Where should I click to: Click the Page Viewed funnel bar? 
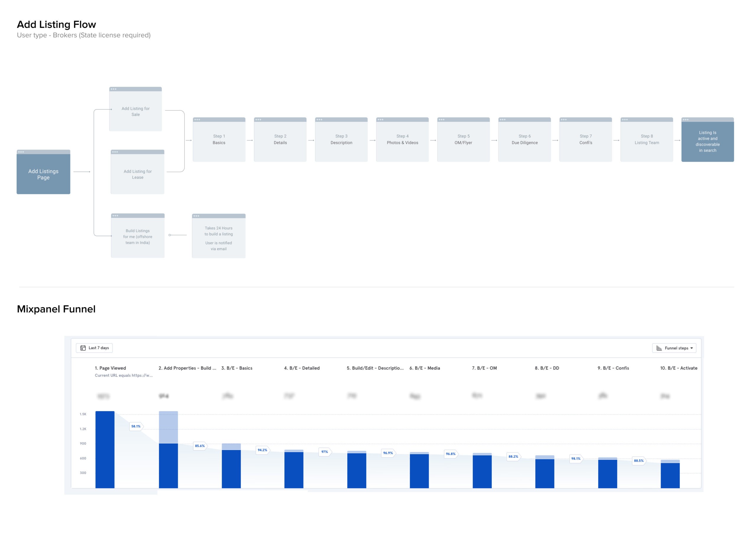pyautogui.click(x=105, y=449)
